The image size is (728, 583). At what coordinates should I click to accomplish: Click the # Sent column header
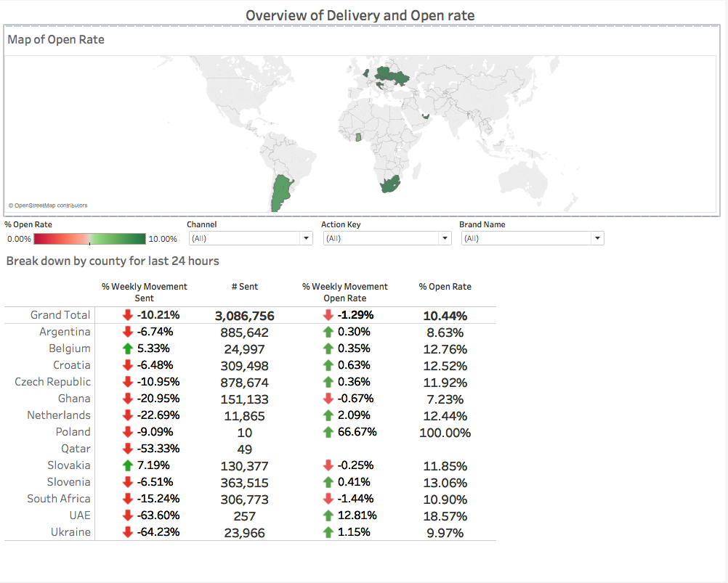coord(245,286)
